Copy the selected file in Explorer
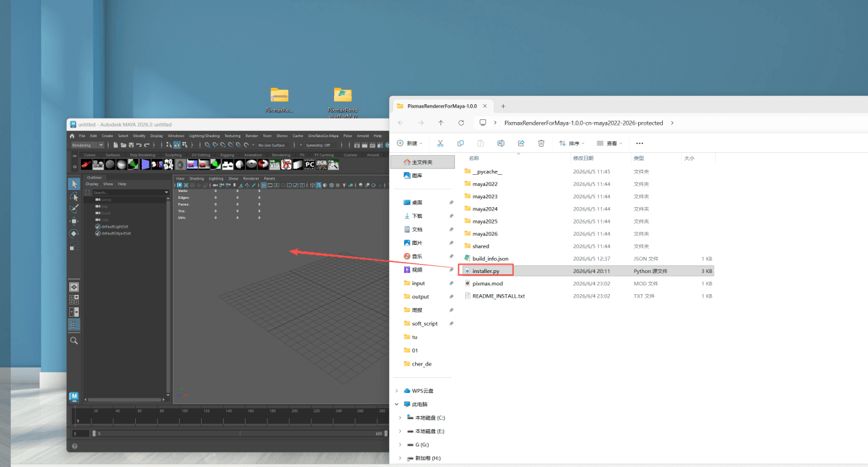 [x=460, y=143]
